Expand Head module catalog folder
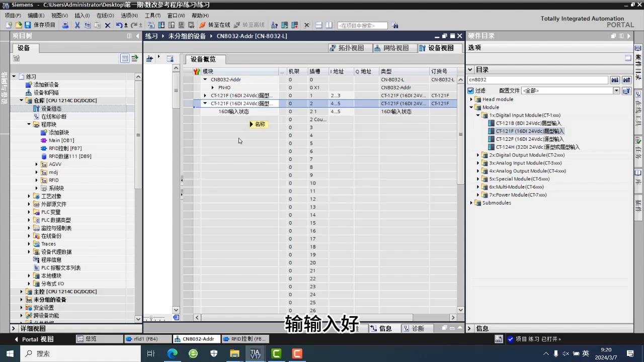 (472, 100)
